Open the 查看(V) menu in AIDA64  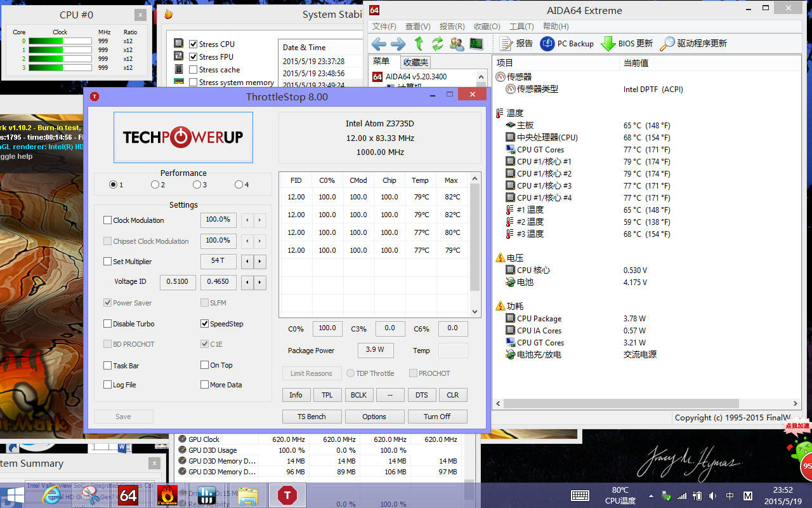coord(418,27)
